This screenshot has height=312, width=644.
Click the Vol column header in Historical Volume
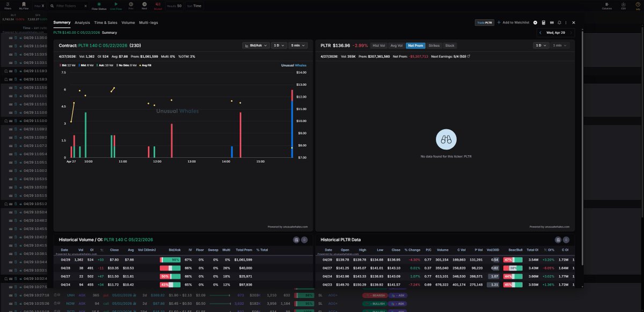(x=81, y=250)
